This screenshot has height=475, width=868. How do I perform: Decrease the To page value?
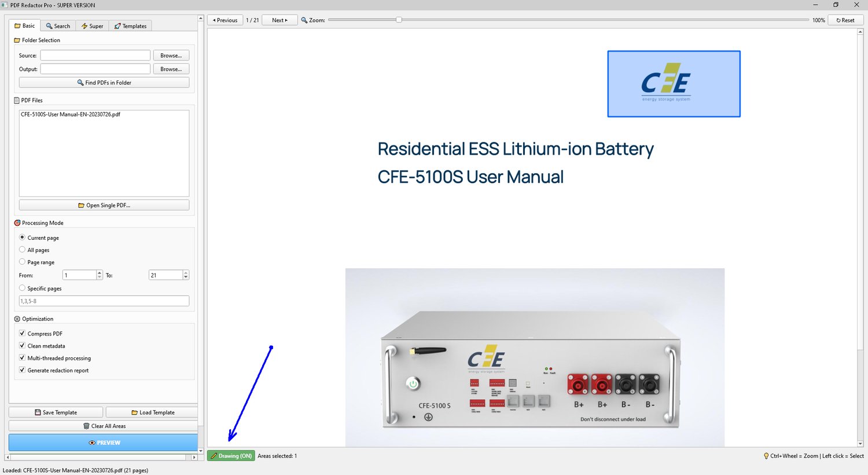pyautogui.click(x=186, y=277)
